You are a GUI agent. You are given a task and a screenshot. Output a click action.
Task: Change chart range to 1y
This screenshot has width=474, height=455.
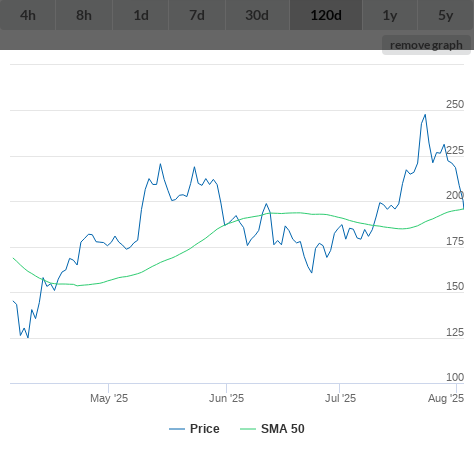click(x=390, y=15)
